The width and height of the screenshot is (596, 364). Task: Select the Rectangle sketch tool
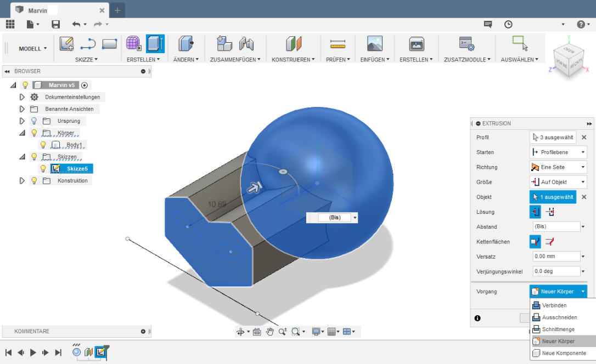[109, 44]
